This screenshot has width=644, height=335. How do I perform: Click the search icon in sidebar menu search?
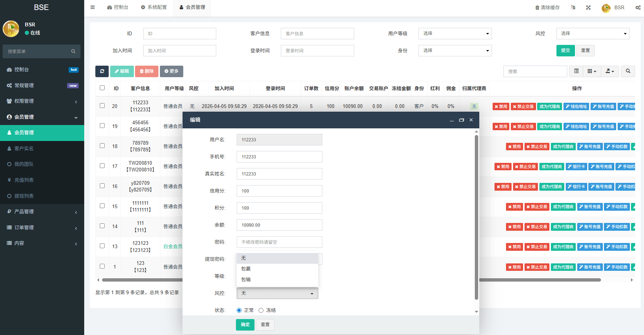[73, 52]
